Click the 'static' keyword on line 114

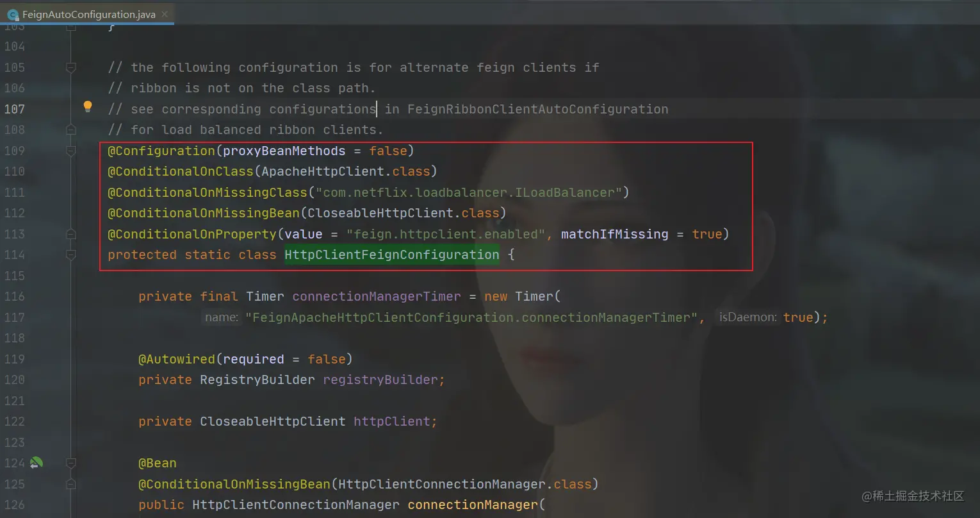(208, 255)
